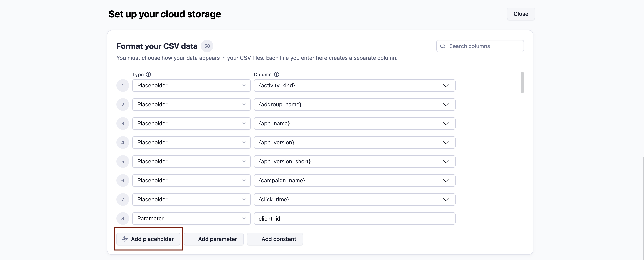This screenshot has width=644, height=260.
Task: Click the info icon next to Type
Action: coord(148,74)
